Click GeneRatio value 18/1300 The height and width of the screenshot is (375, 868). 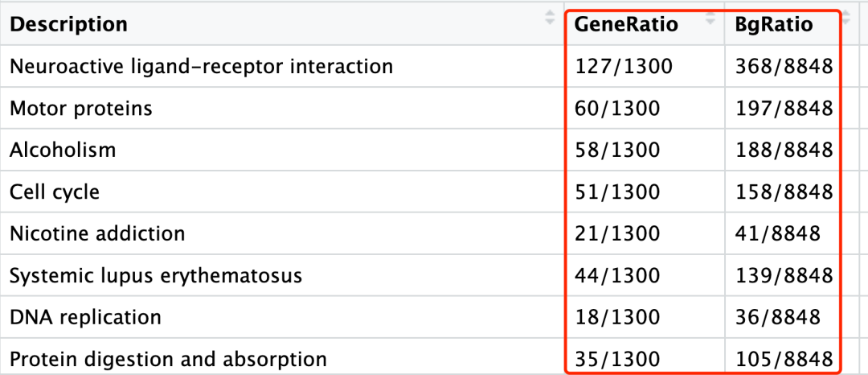point(617,317)
